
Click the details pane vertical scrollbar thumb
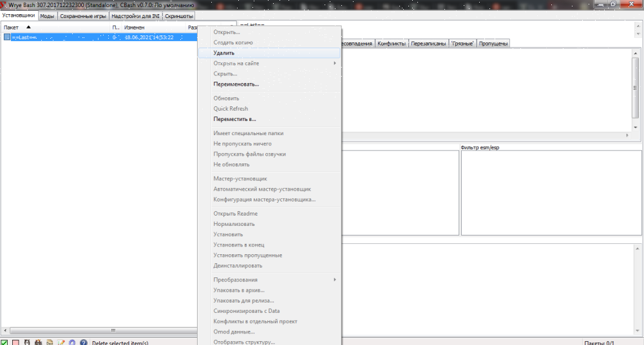pyautogui.click(x=636, y=88)
